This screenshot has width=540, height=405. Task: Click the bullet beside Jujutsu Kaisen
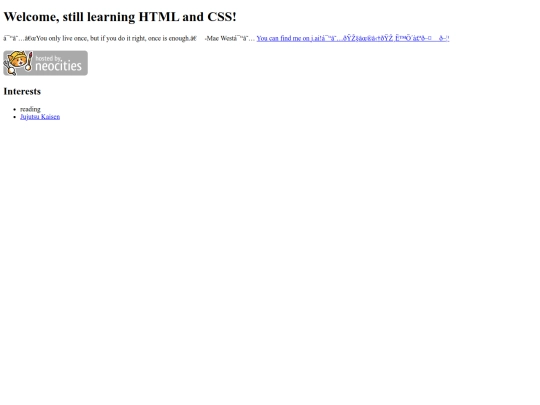14,117
